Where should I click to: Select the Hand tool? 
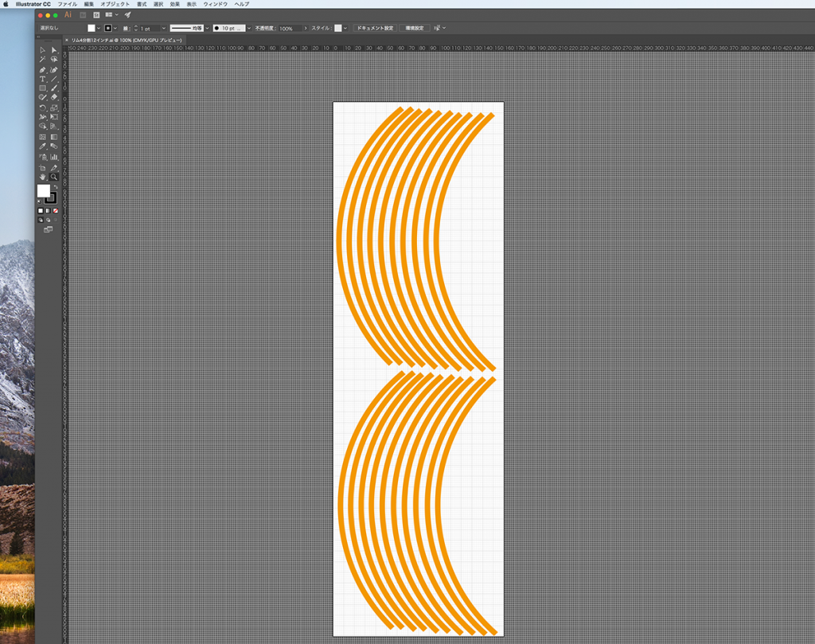pos(43,176)
